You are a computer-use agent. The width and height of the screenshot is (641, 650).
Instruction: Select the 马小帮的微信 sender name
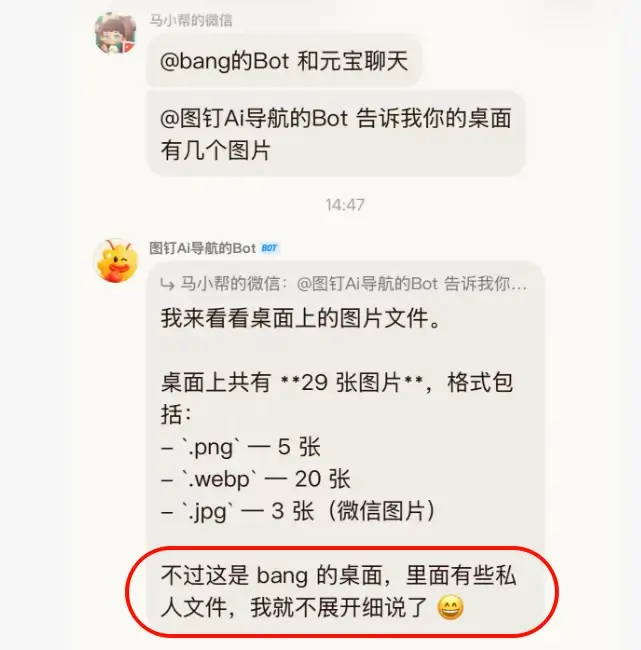tap(191, 20)
